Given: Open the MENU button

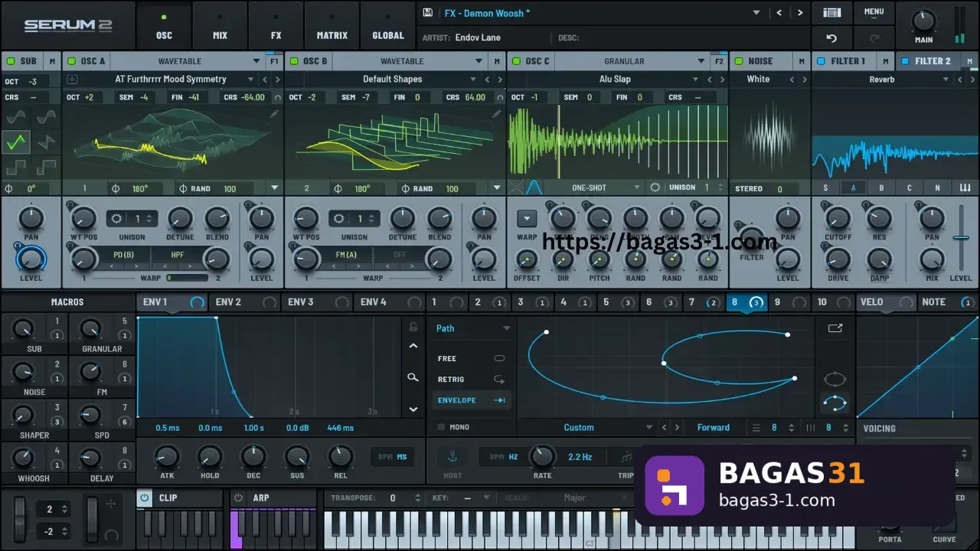Looking at the screenshot, I should [x=874, y=12].
